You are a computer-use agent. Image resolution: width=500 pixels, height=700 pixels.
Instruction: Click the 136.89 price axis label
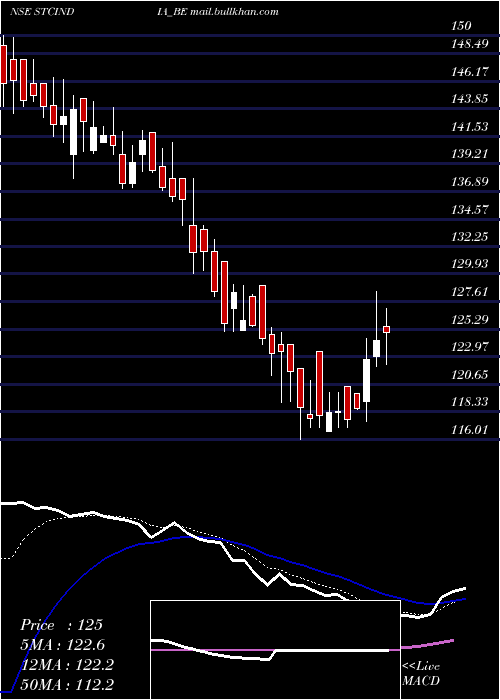tap(470, 182)
